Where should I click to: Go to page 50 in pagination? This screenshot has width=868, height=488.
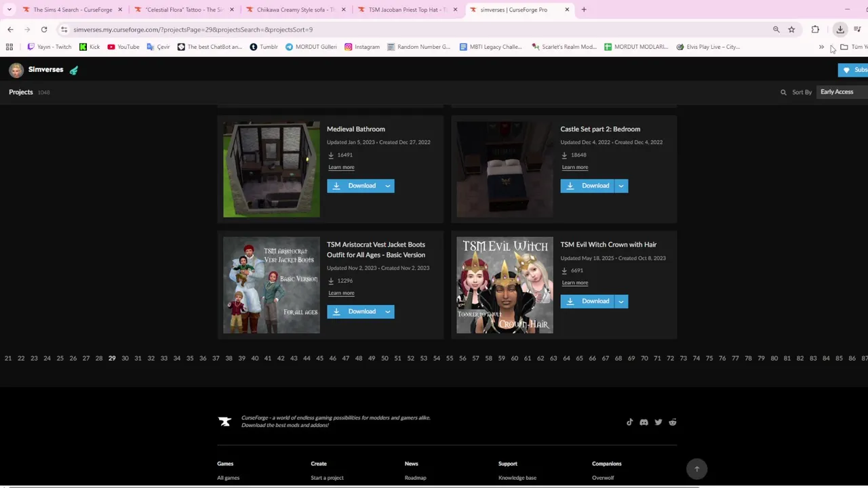click(384, 358)
